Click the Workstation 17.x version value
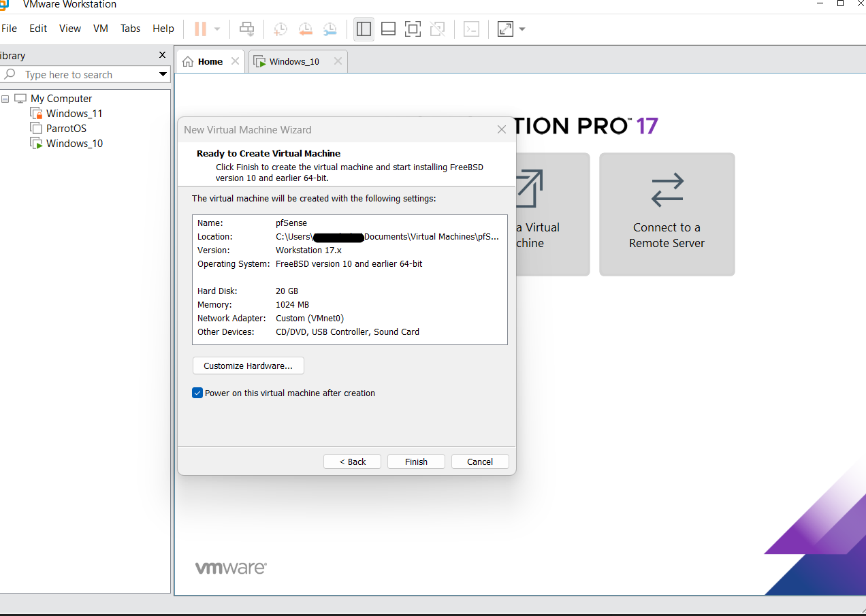This screenshot has width=866, height=616. click(x=308, y=250)
